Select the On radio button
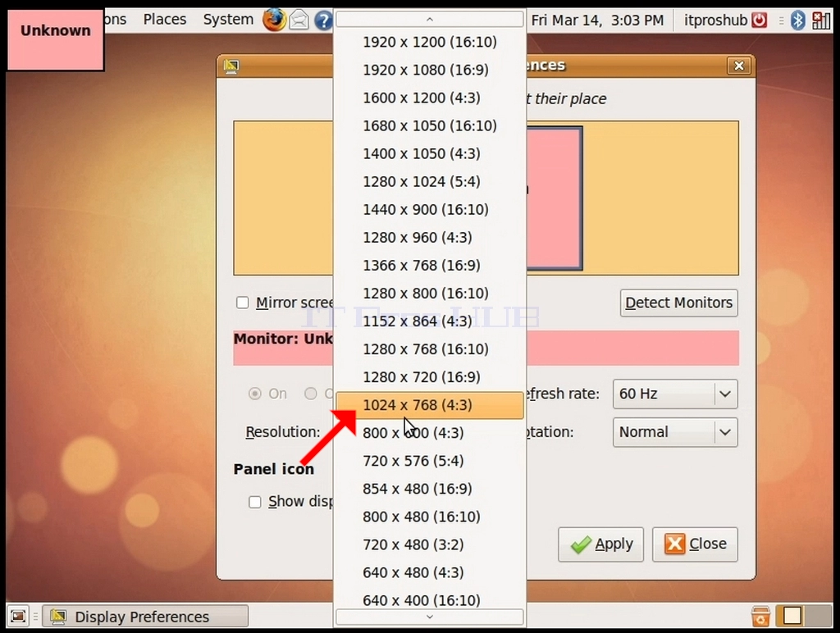The width and height of the screenshot is (840, 633). [x=255, y=394]
